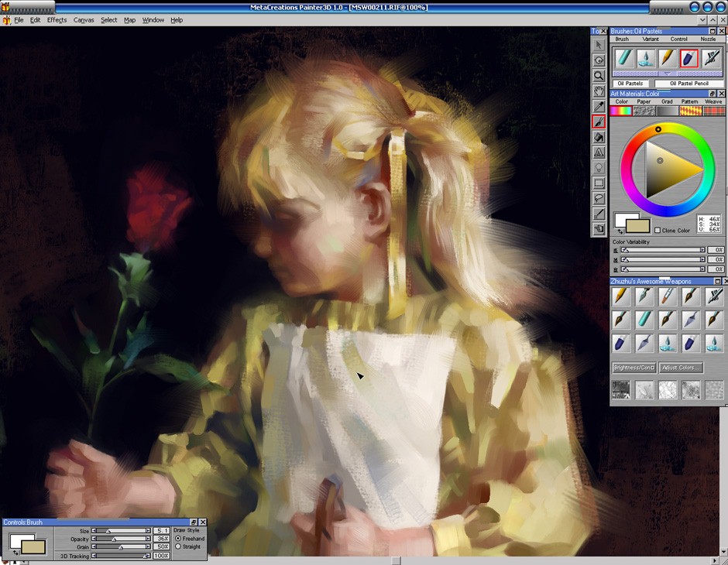728x565 pixels.
Task: Select the Brush tool in Tools palette
Action: [599, 122]
